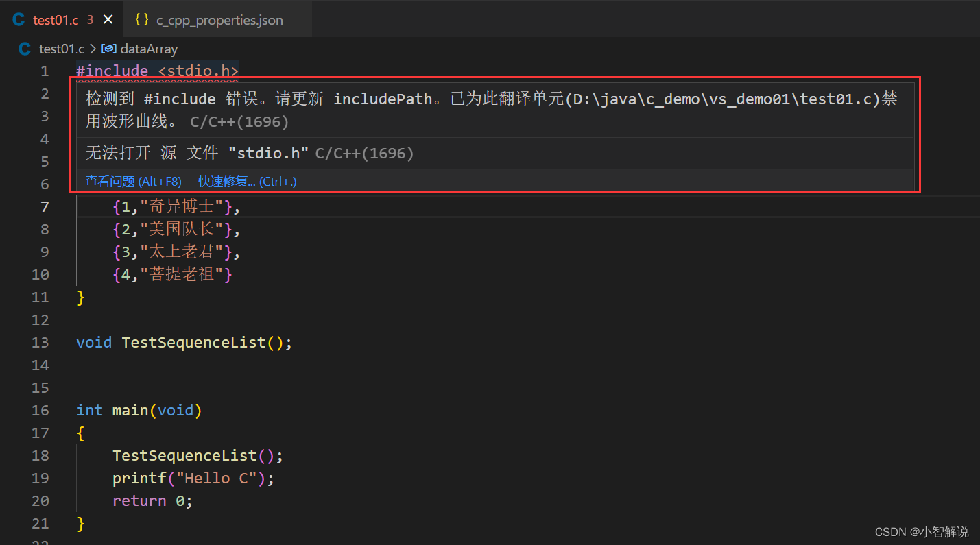Click the void keyword on line 13
The width and height of the screenshot is (980, 545).
[x=93, y=342]
